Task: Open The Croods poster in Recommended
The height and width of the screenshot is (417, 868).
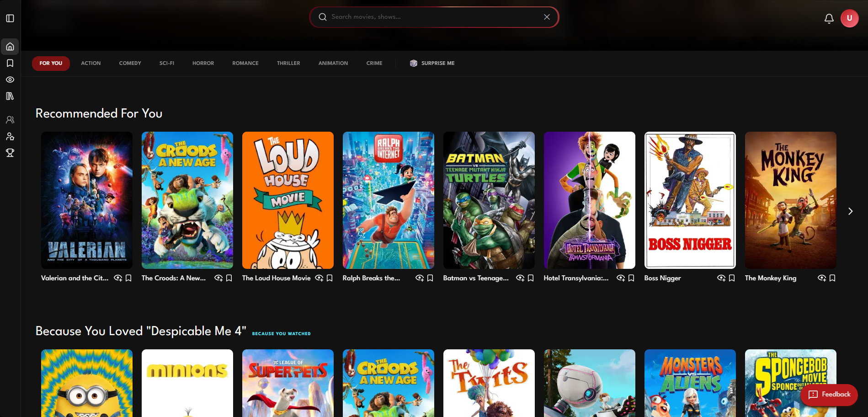Action: 187,200
